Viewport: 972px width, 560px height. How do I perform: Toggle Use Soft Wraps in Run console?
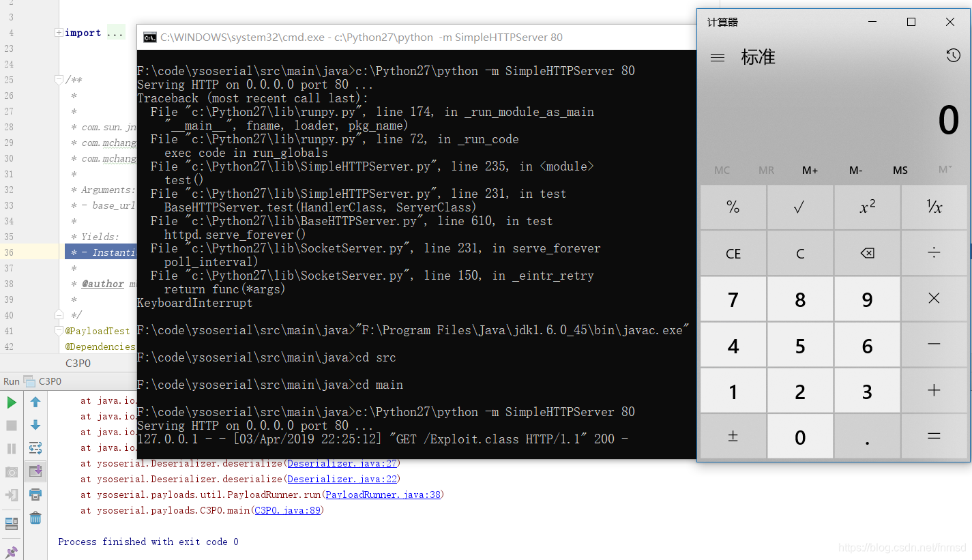tap(35, 448)
